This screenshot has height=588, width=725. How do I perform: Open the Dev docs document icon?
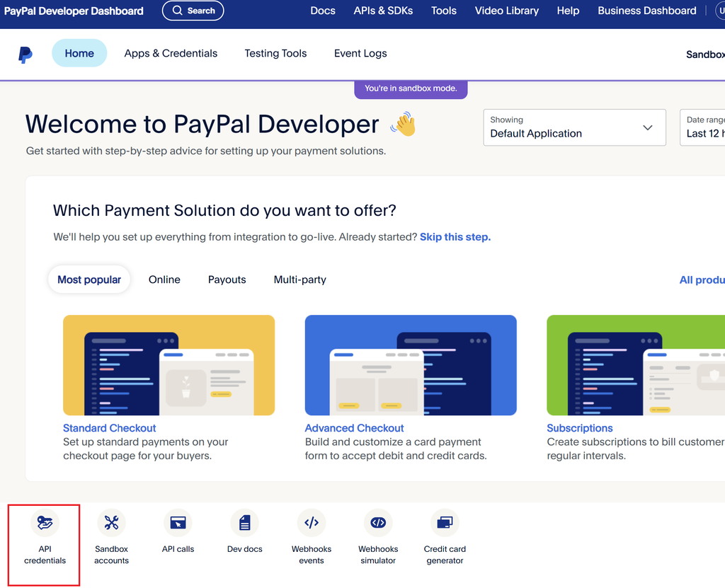[x=244, y=523]
